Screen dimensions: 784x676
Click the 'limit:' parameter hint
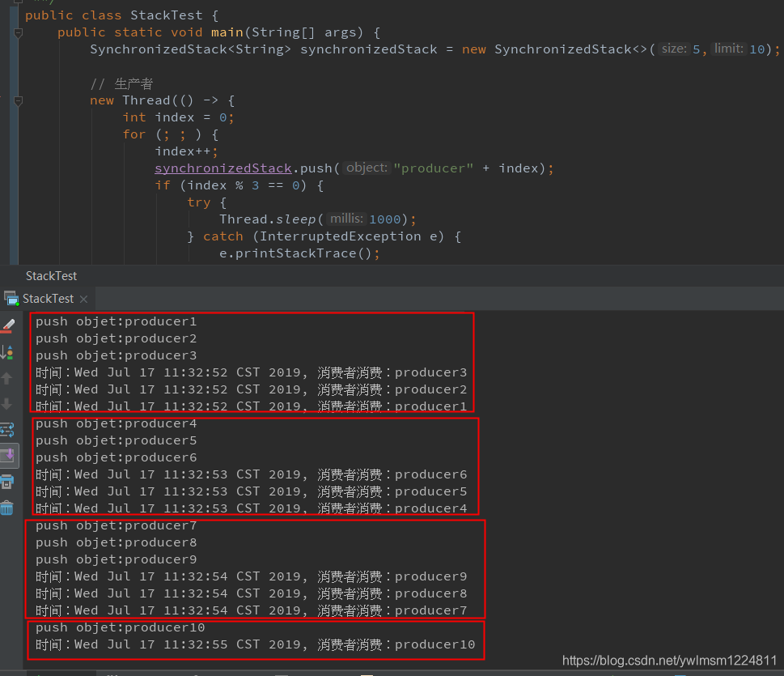(x=728, y=49)
